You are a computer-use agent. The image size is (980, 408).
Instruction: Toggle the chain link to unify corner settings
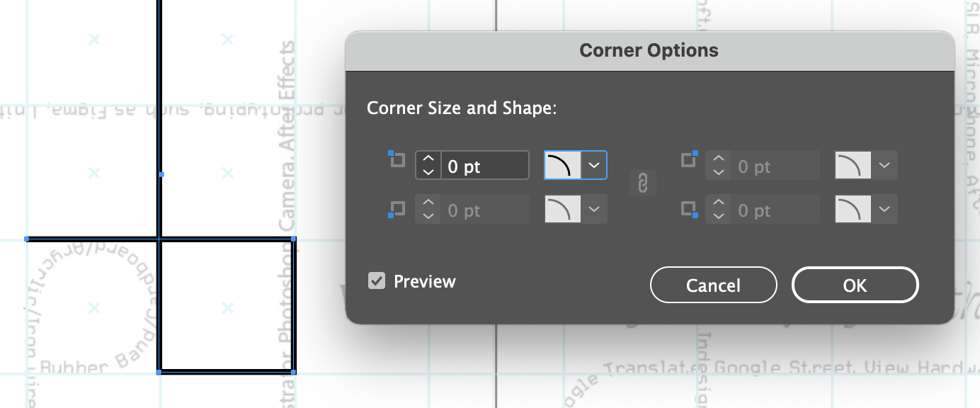pyautogui.click(x=643, y=183)
